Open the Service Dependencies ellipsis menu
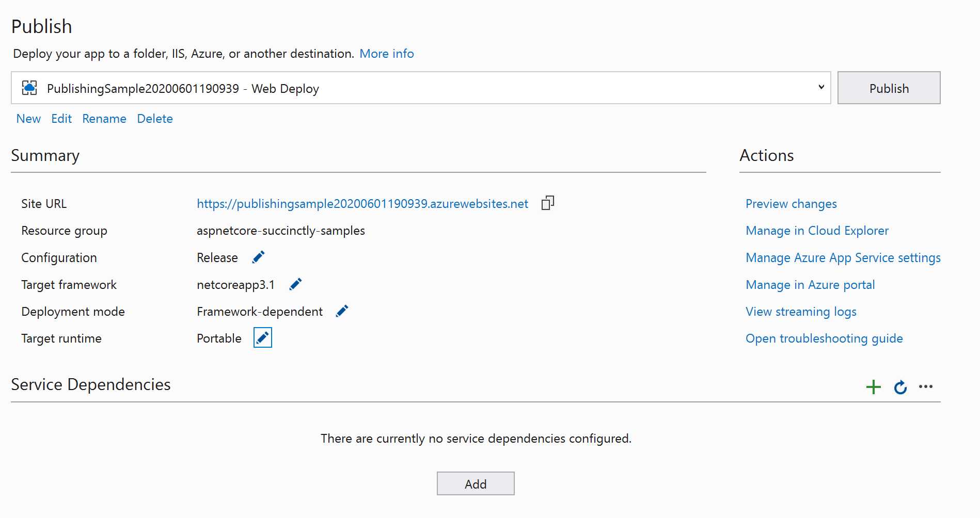This screenshot has width=980, height=518. point(926,386)
